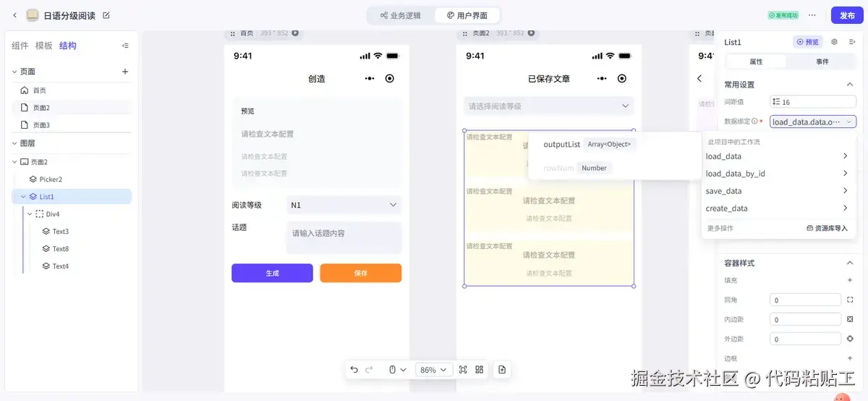The width and height of the screenshot is (868, 401).
Task: Collapse the List1 layer node
Action: (x=22, y=197)
